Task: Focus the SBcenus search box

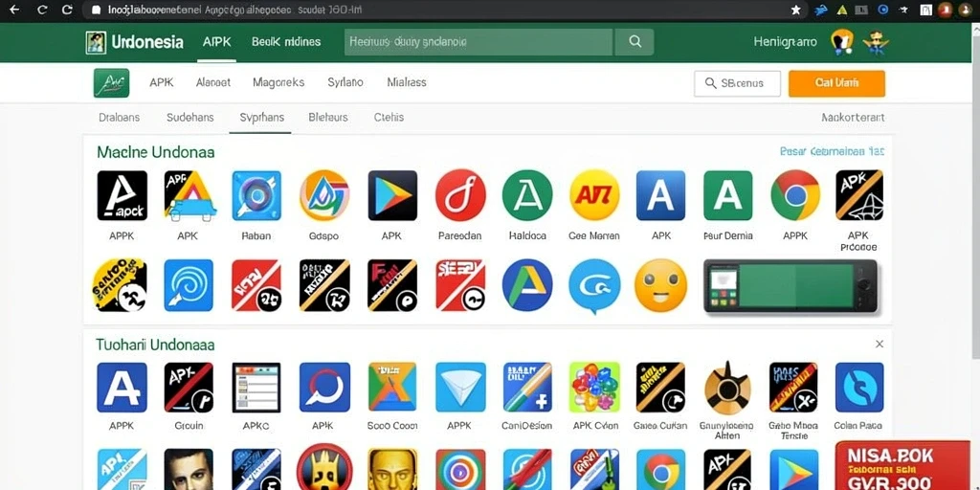Action: tap(737, 83)
